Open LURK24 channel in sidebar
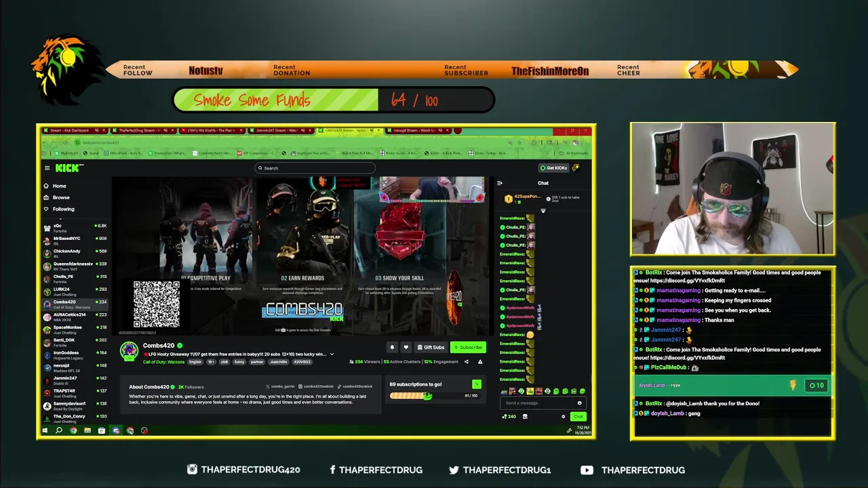 (75, 291)
